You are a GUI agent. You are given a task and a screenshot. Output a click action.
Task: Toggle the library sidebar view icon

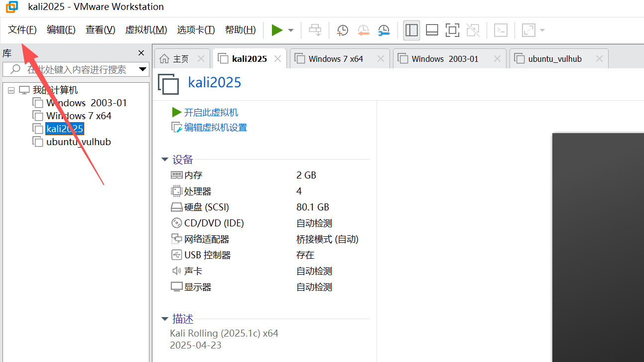click(411, 30)
